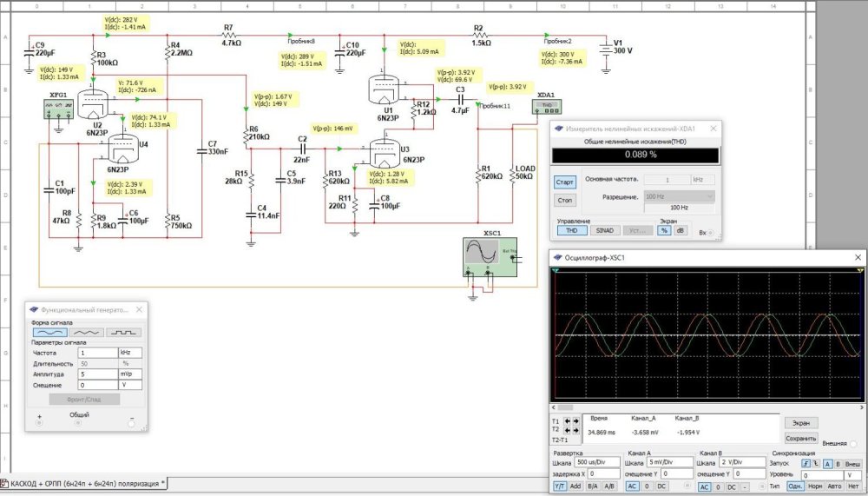Switch distortion analyzer to SINAD mode
Image resolution: width=868 pixels, height=496 pixels.
pos(604,230)
